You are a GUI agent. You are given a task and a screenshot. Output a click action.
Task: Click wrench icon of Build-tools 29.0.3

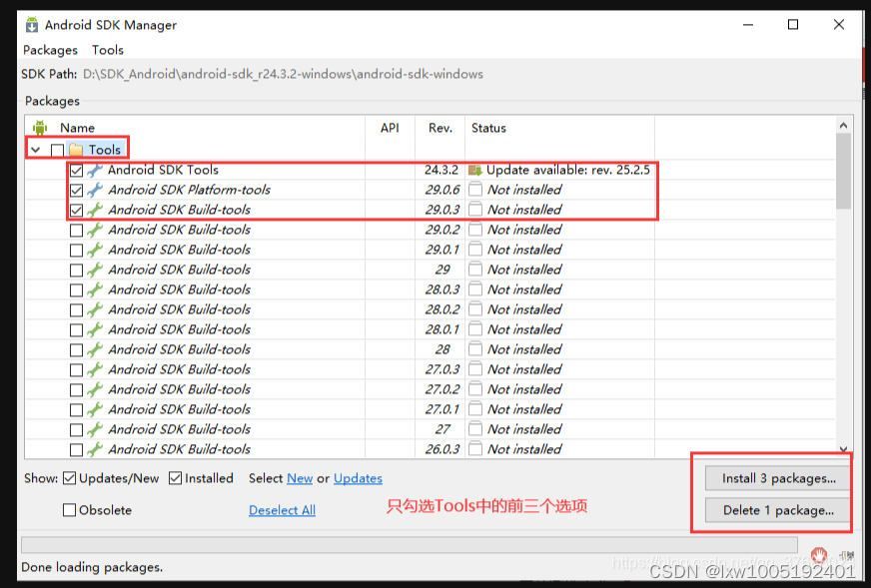coord(95,210)
